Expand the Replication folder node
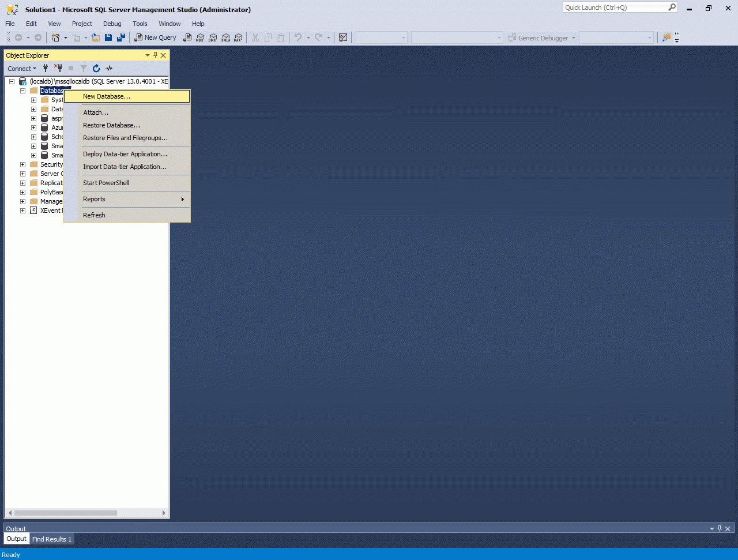Image resolution: width=738 pixels, height=560 pixels. pyautogui.click(x=23, y=183)
